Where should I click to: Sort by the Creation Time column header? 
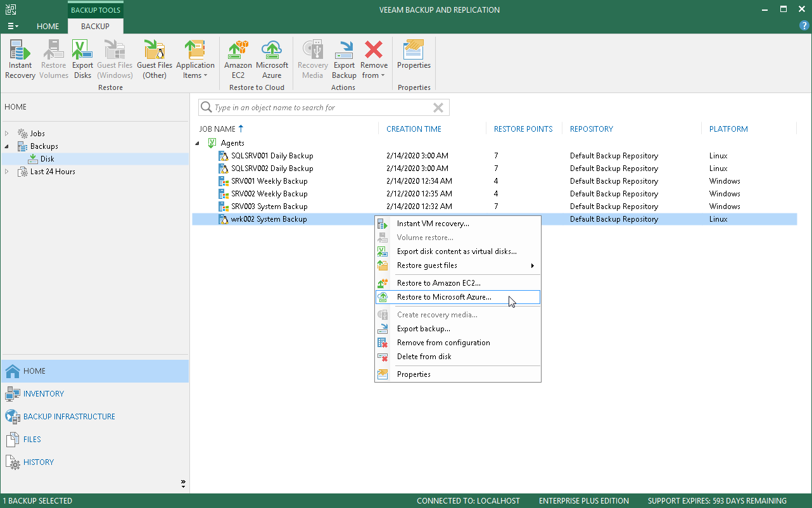coord(414,129)
